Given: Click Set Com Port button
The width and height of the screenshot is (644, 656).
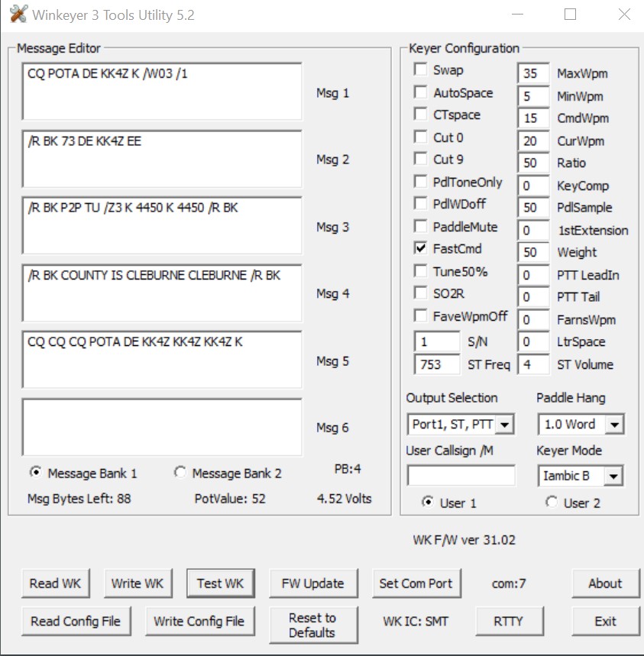Looking at the screenshot, I should (416, 583).
